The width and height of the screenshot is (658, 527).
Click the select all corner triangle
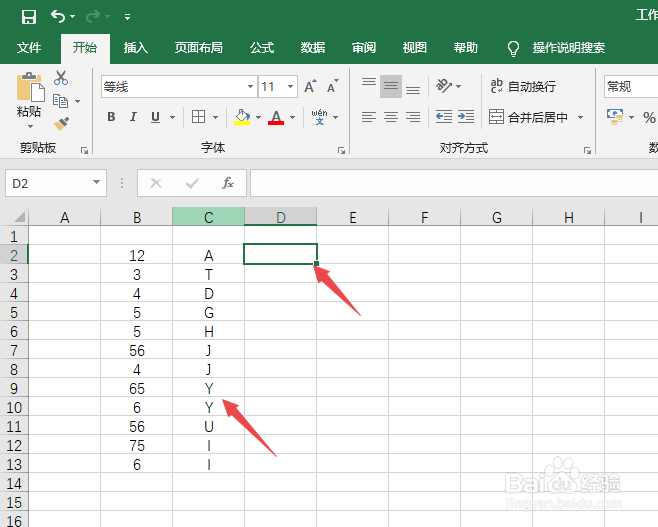pyautogui.click(x=19, y=217)
